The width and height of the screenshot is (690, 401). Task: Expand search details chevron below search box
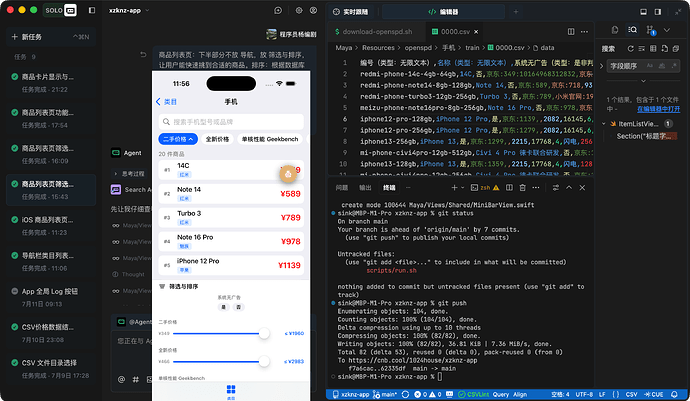tap(643, 81)
